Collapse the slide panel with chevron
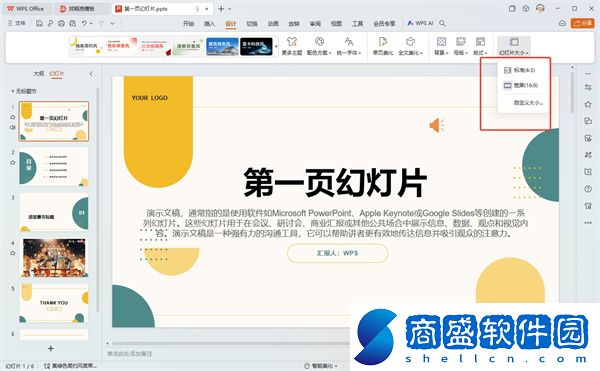The width and height of the screenshot is (600, 371). pos(91,74)
